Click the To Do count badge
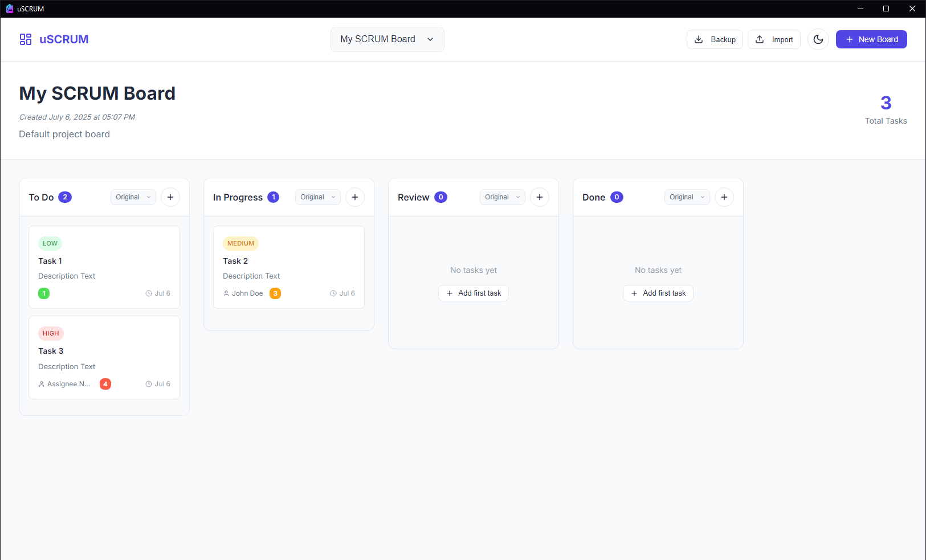Screen dimensions: 926x560 [65, 197]
